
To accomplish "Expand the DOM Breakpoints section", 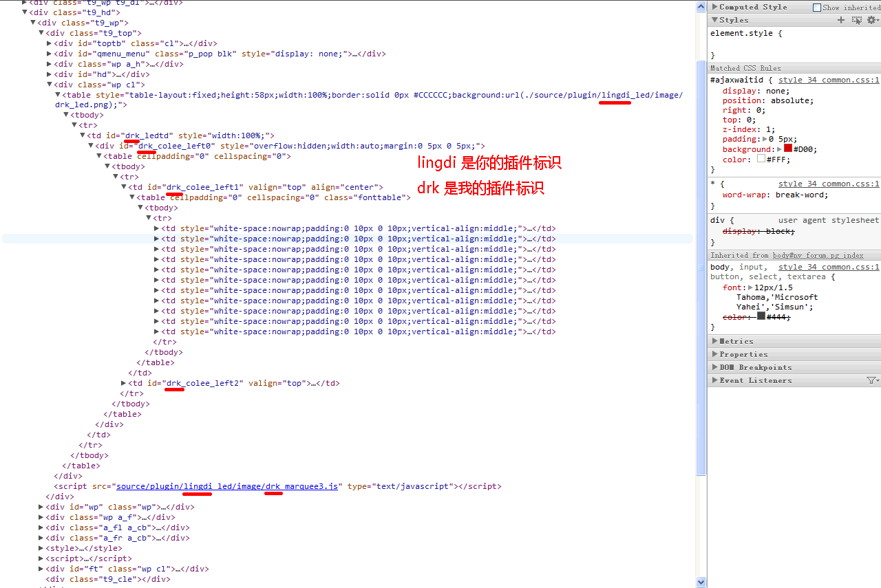I will pyautogui.click(x=714, y=367).
